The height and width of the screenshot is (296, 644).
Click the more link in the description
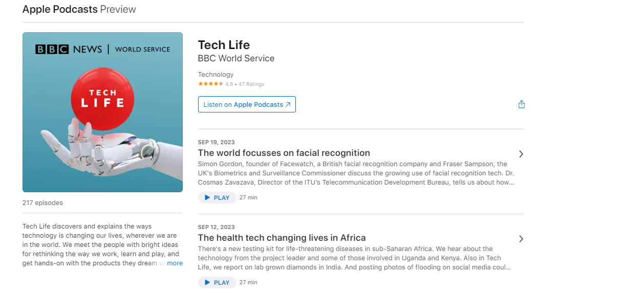point(175,263)
